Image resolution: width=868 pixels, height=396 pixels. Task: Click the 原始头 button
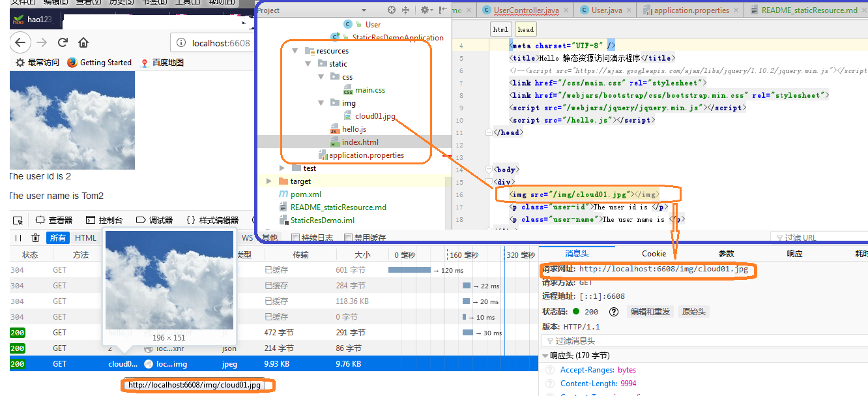[693, 312]
